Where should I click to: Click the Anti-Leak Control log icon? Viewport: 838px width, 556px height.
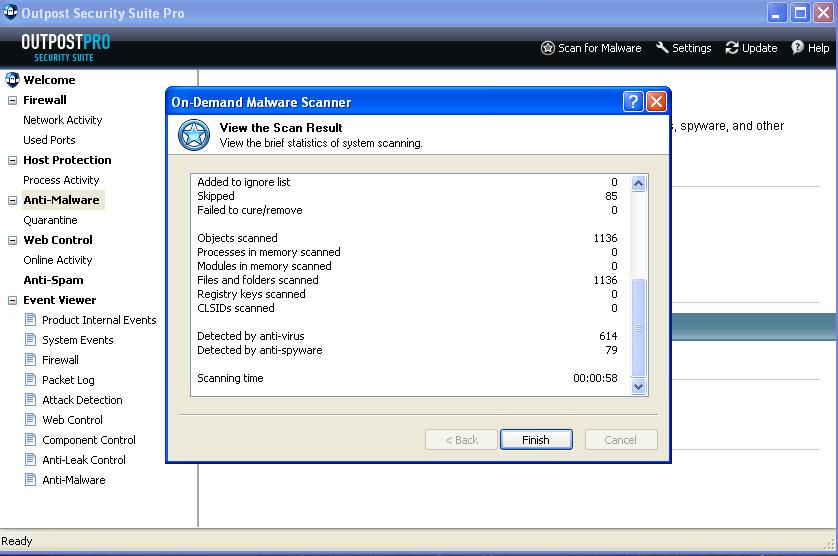[31, 460]
